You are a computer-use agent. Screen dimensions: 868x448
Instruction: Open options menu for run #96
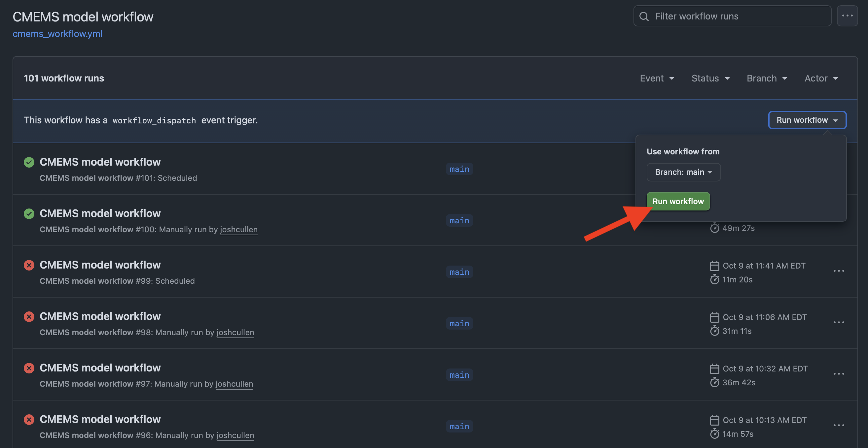coord(838,426)
